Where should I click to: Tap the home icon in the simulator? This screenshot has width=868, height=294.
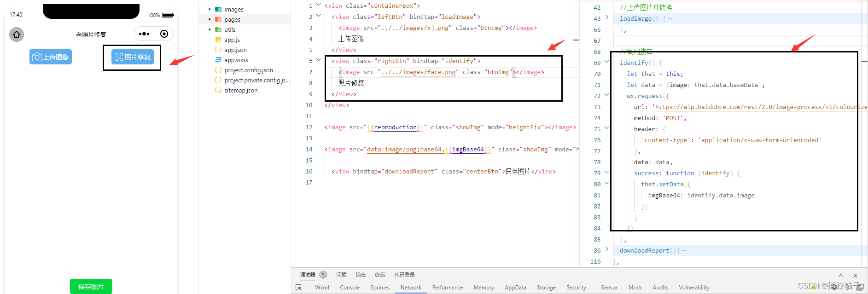[17, 35]
